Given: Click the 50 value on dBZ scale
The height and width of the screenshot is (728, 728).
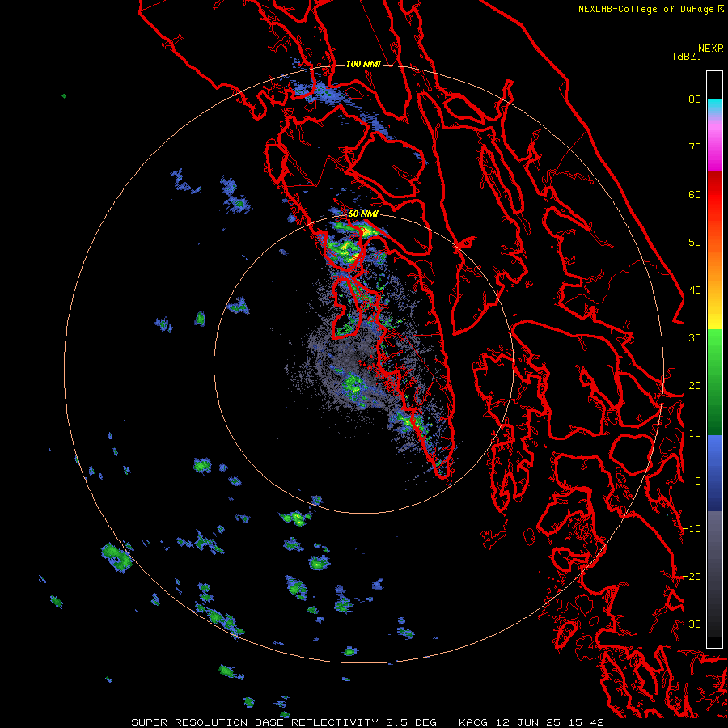Looking at the screenshot, I should pyautogui.click(x=695, y=243).
